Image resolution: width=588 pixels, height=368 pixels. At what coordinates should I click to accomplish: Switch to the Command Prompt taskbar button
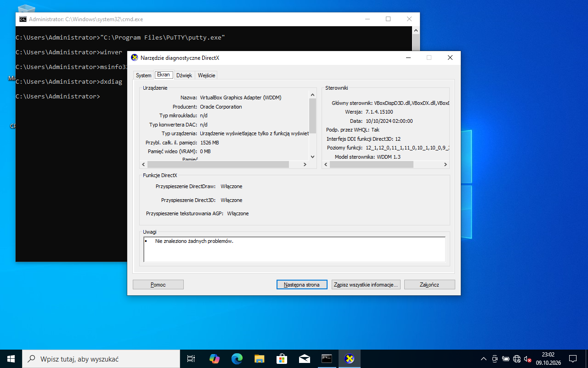point(327,358)
